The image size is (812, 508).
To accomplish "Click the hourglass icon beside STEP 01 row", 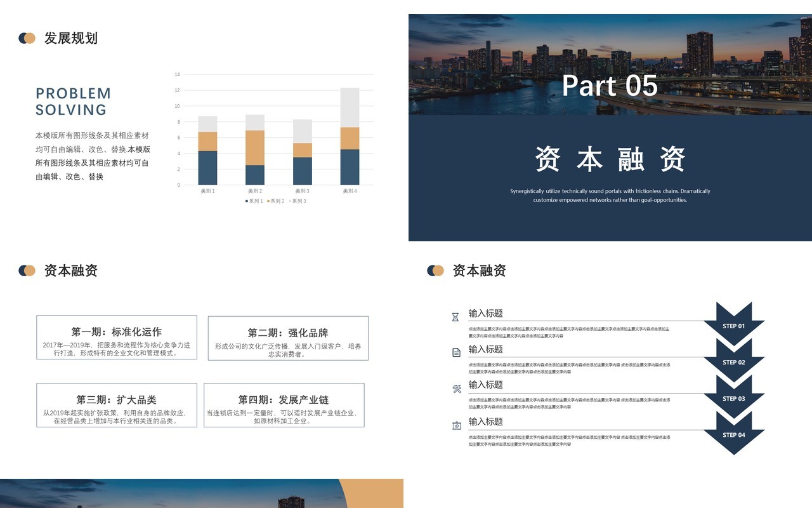I will (455, 316).
